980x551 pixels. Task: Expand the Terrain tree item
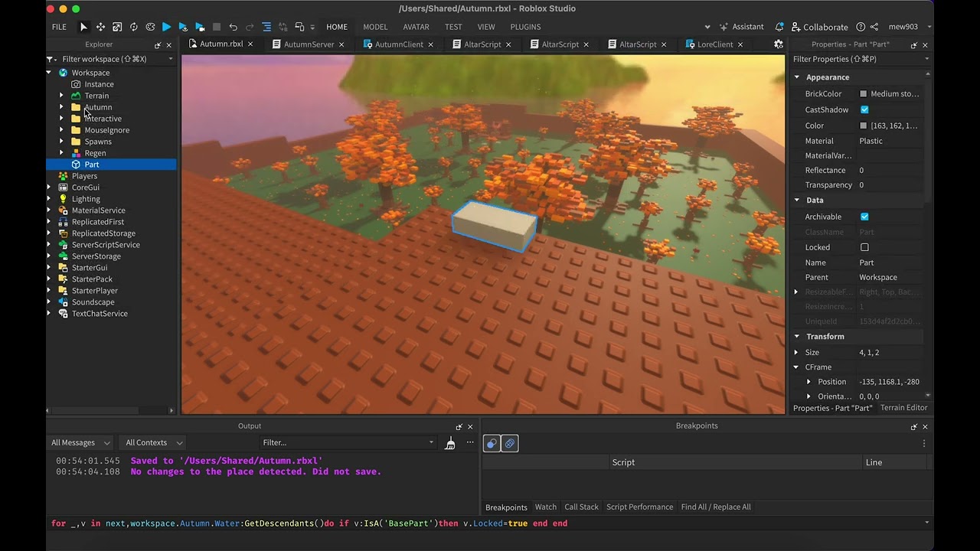click(x=61, y=96)
